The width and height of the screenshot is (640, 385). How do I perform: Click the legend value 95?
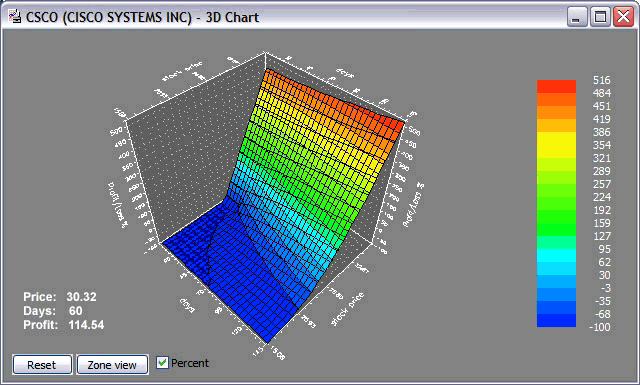(604, 249)
